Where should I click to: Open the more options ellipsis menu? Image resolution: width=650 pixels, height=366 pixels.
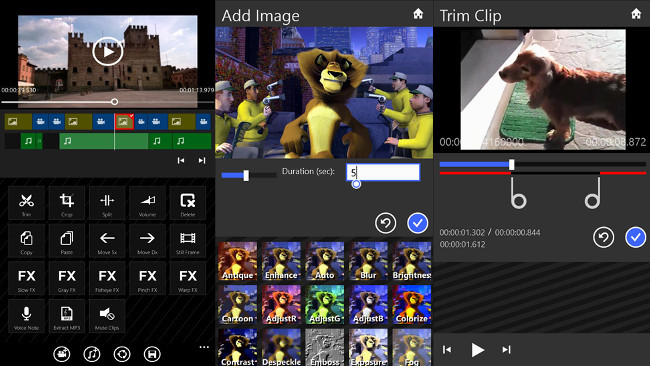(204, 347)
